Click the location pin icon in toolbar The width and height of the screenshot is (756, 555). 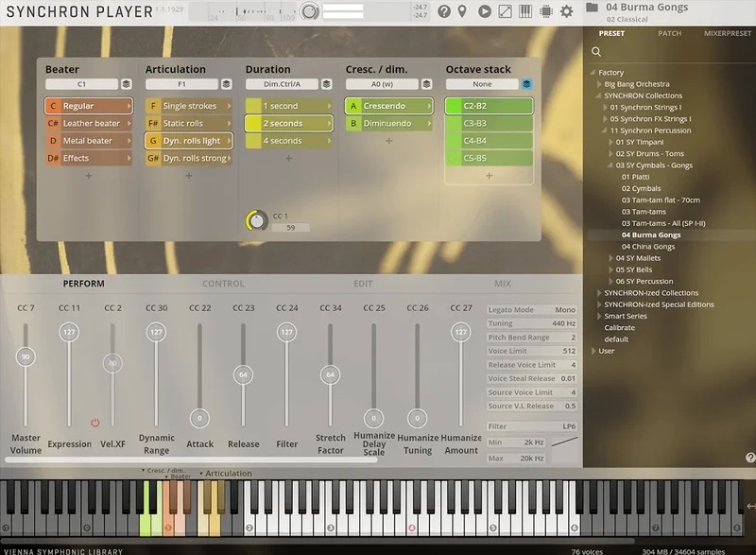[x=462, y=11]
